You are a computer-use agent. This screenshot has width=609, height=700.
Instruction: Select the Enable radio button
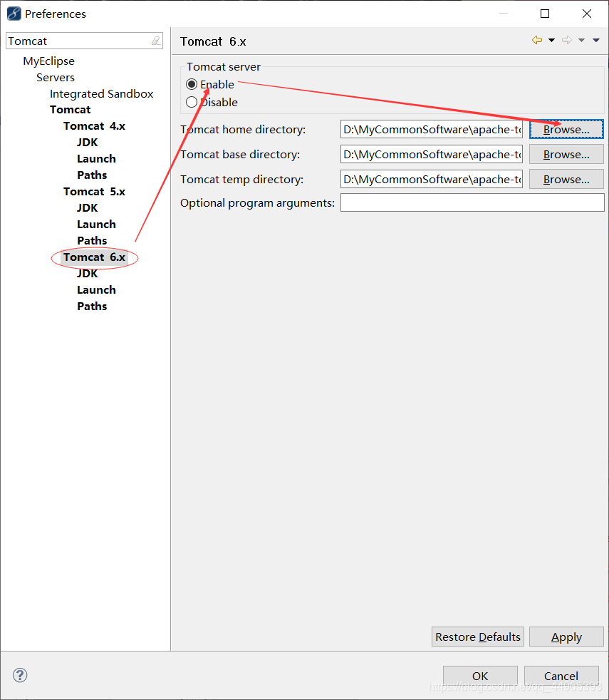point(192,84)
